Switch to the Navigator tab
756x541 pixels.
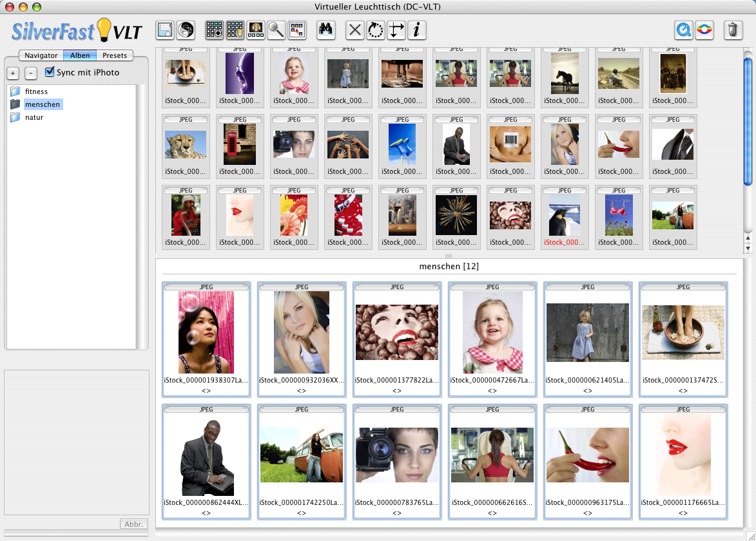pyautogui.click(x=41, y=55)
